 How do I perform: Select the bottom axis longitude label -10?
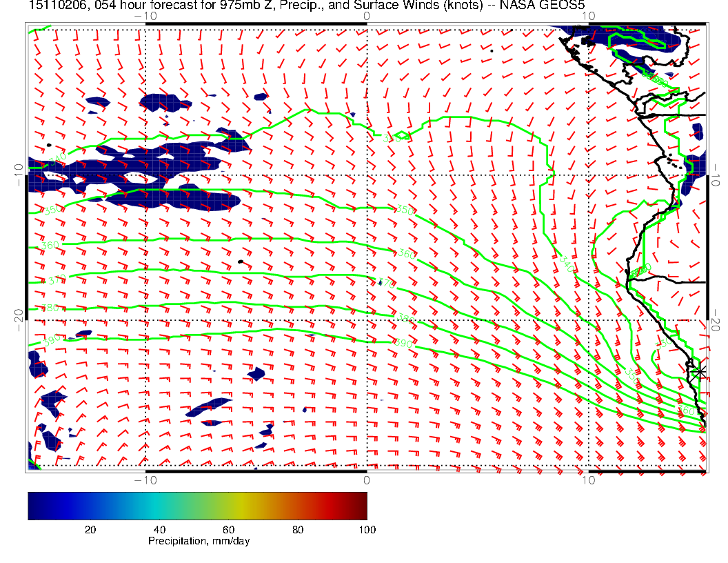(x=145, y=479)
